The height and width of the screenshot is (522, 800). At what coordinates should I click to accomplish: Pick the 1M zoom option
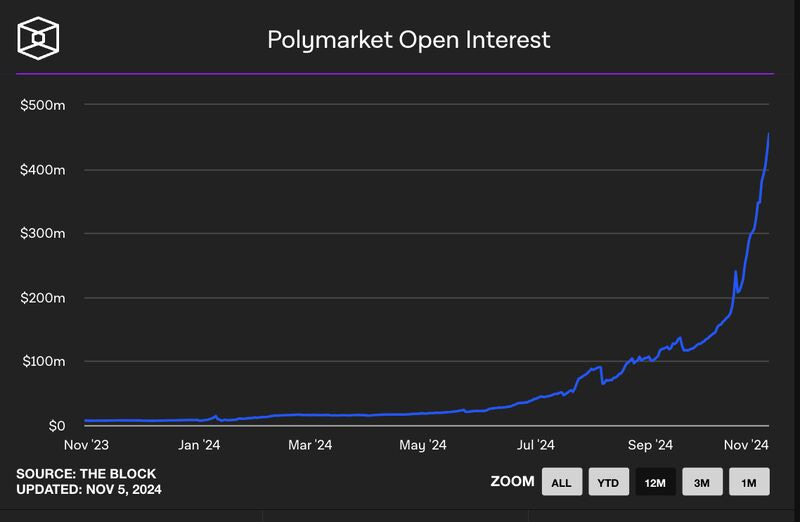point(749,482)
